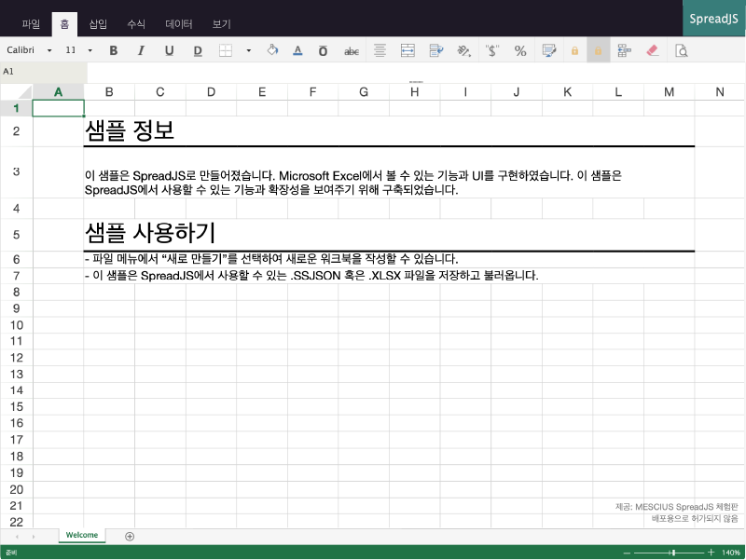Click the previous sheet scroll arrow
Image resolution: width=746 pixels, height=560 pixels.
[17, 536]
